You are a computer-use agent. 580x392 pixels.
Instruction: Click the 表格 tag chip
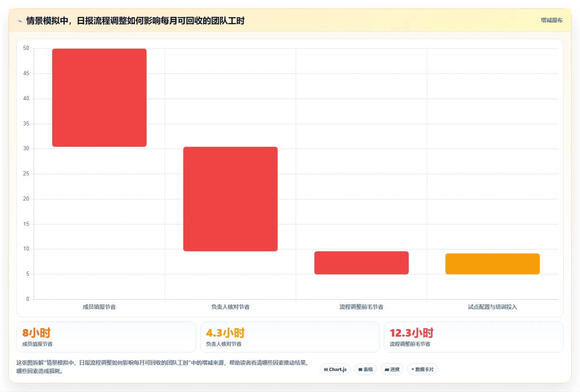(365, 369)
